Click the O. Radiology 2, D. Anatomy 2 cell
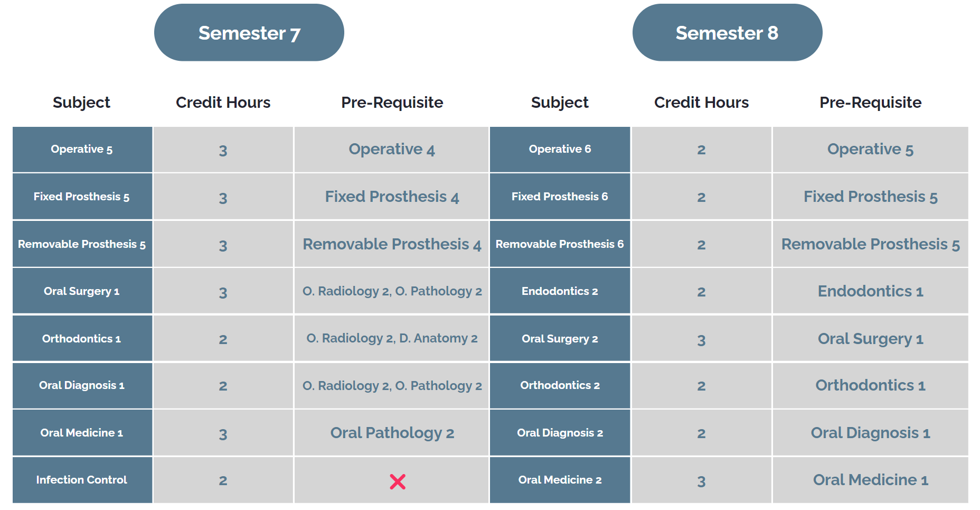980x510 pixels. 391,339
